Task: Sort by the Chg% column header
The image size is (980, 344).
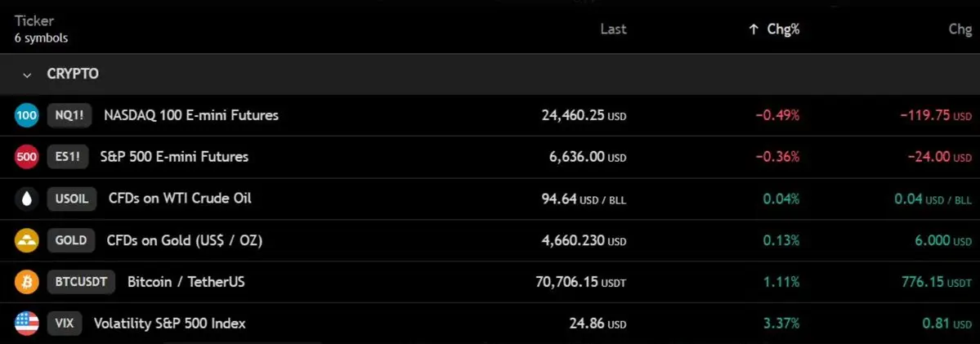Action: (x=783, y=29)
